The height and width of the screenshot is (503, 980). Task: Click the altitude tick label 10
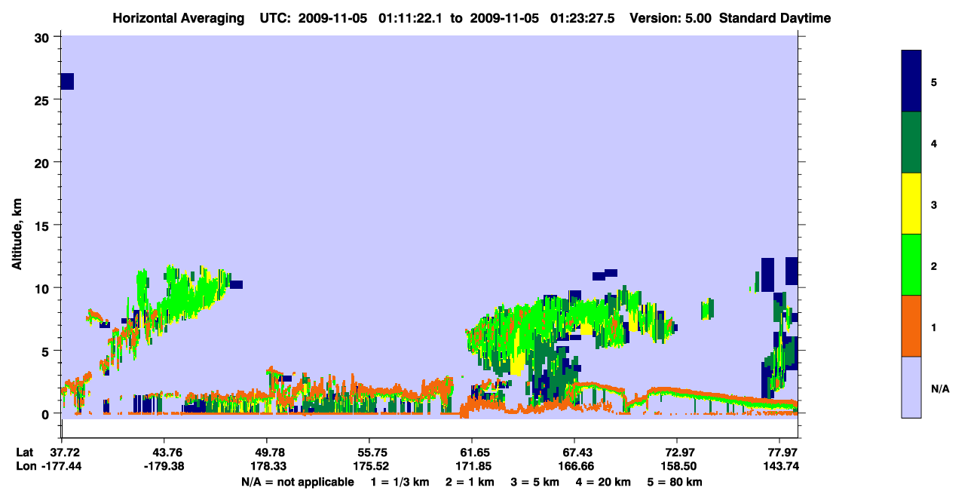pyautogui.click(x=43, y=287)
